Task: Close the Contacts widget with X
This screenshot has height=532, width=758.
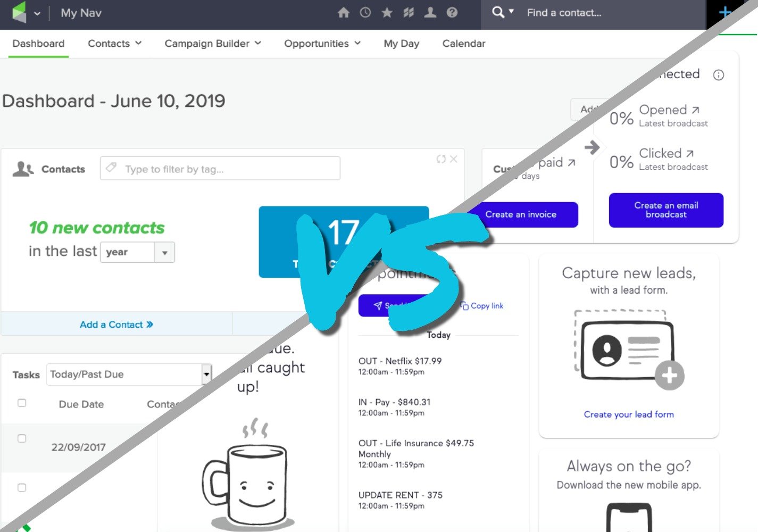Action: point(454,159)
